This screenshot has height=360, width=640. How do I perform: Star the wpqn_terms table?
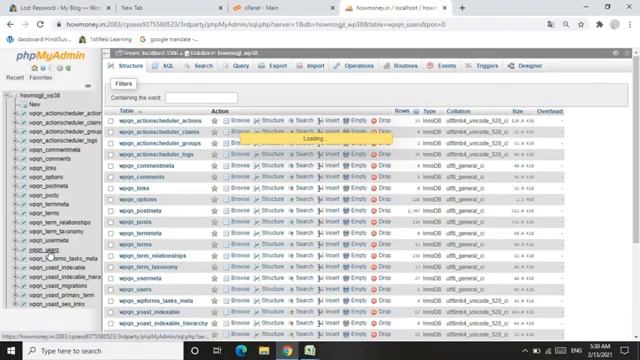[x=214, y=244]
